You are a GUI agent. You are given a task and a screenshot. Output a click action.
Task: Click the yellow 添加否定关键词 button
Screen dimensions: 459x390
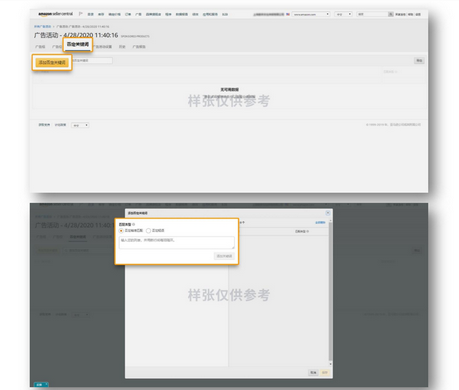[x=52, y=62]
